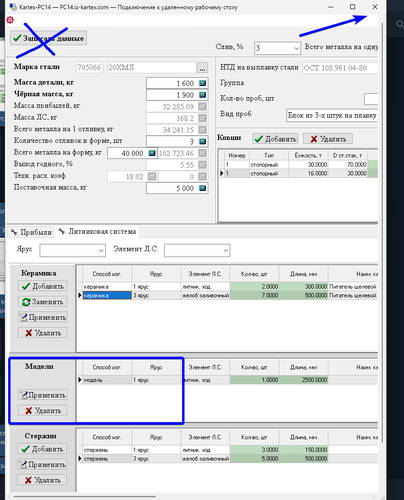
Task: Switch to the Прибыли tab
Action: (x=31, y=232)
